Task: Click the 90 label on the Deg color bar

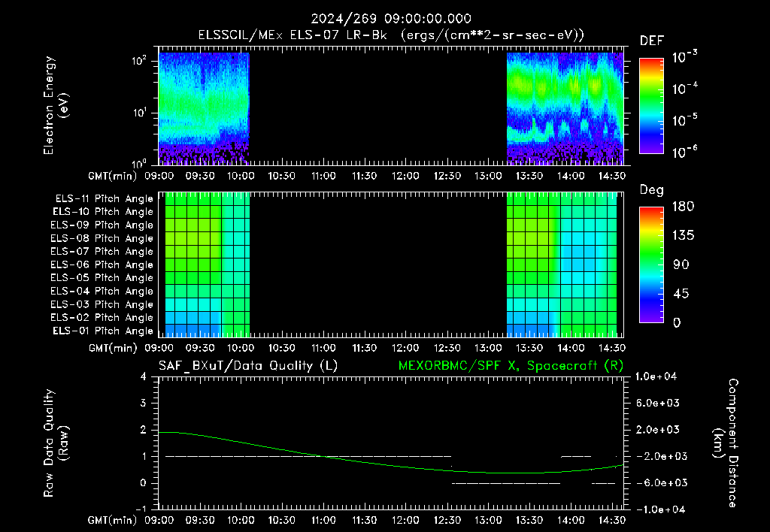Action: click(681, 264)
